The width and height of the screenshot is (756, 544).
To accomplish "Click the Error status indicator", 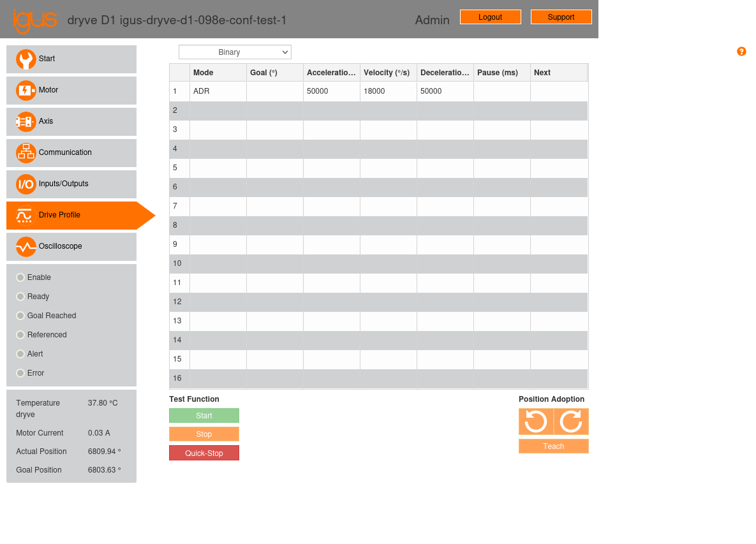I will point(20,373).
